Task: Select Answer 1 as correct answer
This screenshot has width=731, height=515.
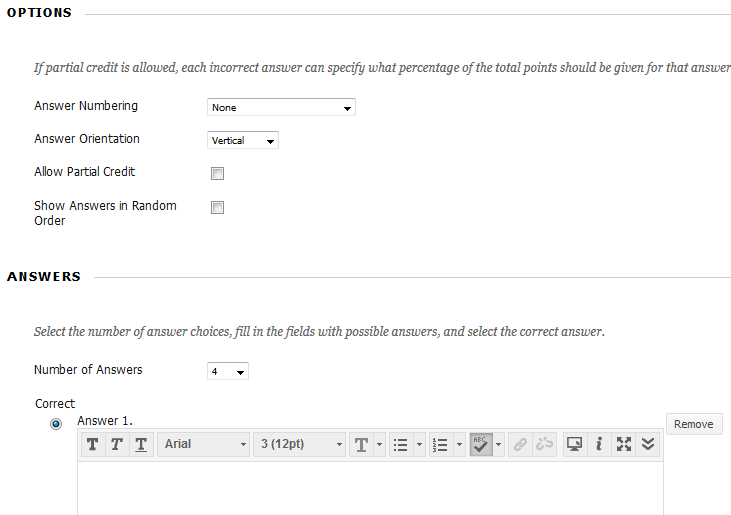Action: click(56, 424)
